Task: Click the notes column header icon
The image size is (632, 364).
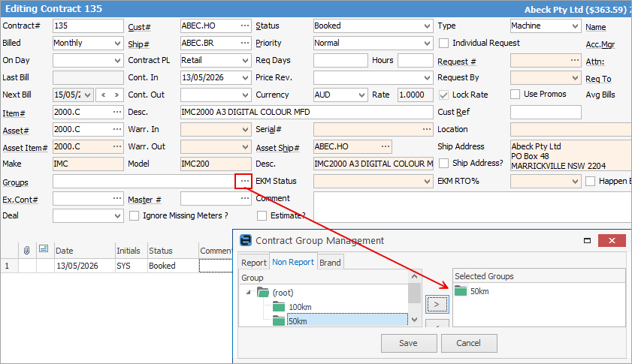Action: (44, 249)
